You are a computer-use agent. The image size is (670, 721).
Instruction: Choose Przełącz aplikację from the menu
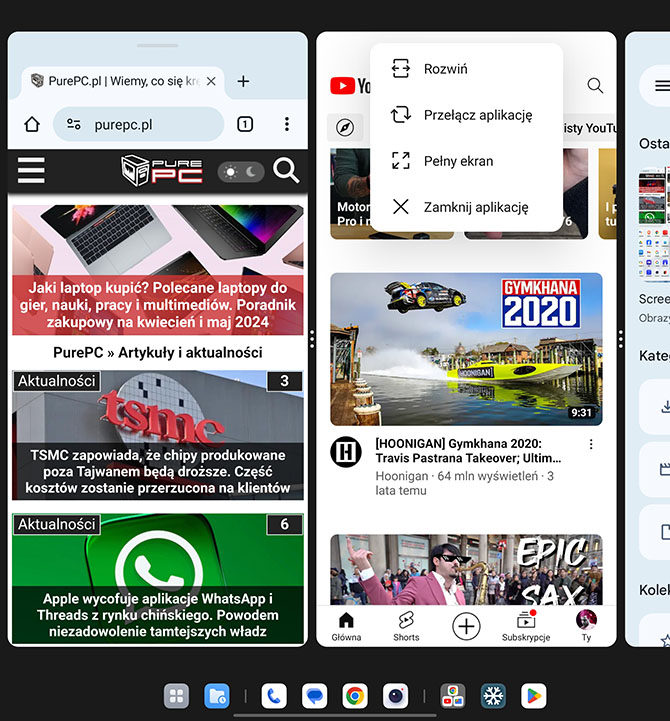[466, 115]
